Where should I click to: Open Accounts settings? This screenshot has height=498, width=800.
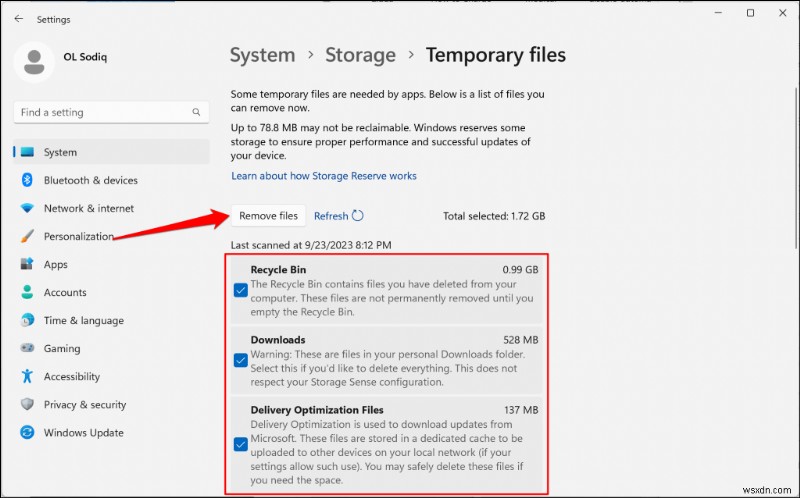(x=111, y=292)
